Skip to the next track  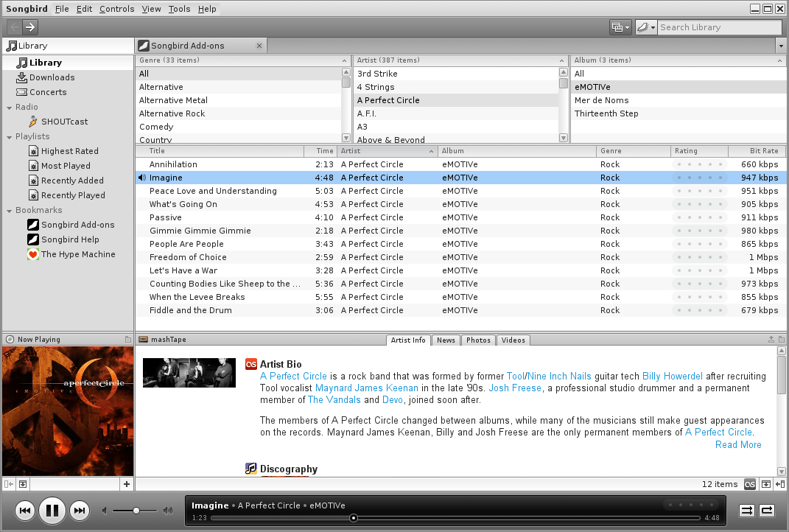coord(79,511)
